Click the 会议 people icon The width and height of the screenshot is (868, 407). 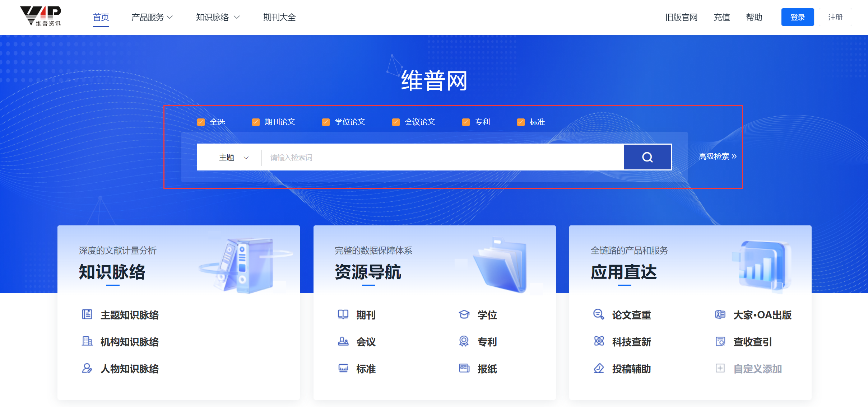point(343,341)
